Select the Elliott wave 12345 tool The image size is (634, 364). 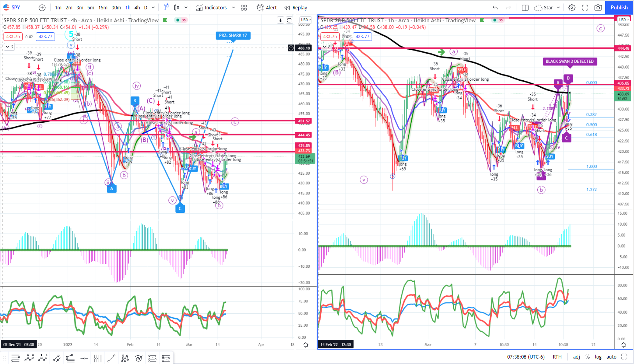[43, 358]
